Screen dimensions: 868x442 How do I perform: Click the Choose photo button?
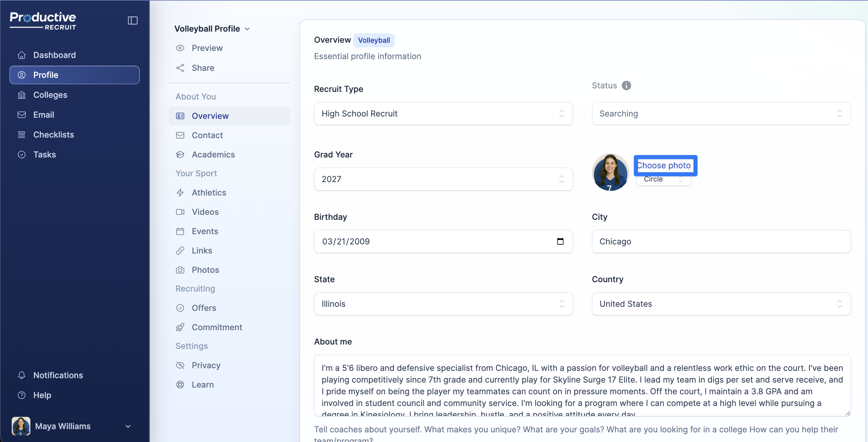[x=664, y=166]
